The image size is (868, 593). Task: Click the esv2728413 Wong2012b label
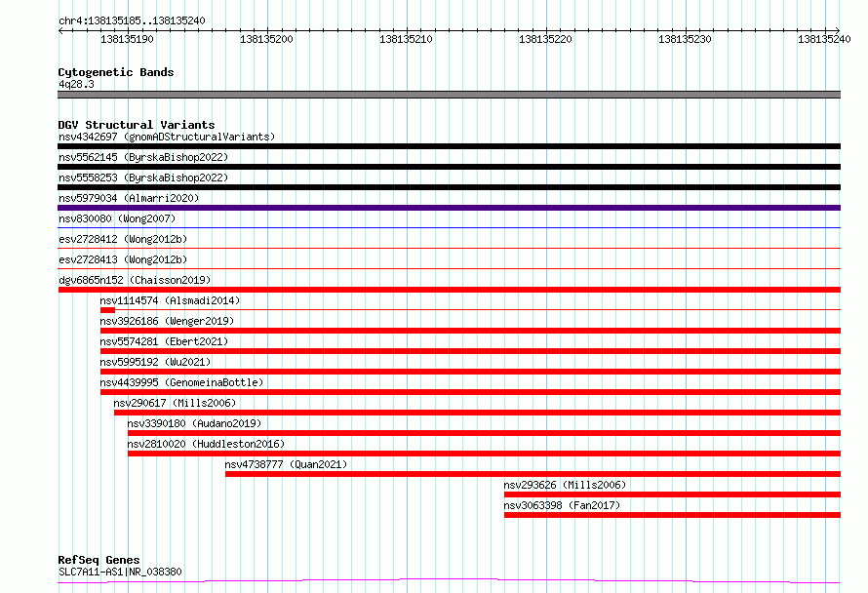point(123,259)
